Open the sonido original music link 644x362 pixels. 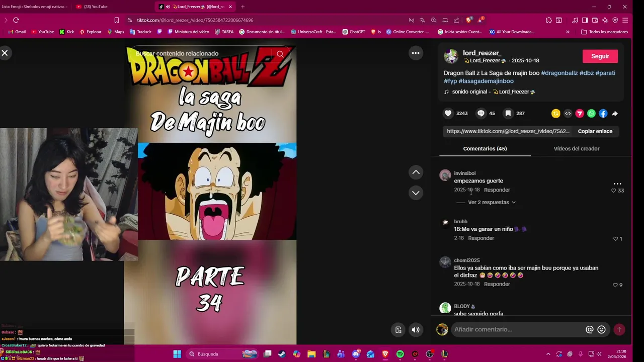[x=494, y=92]
